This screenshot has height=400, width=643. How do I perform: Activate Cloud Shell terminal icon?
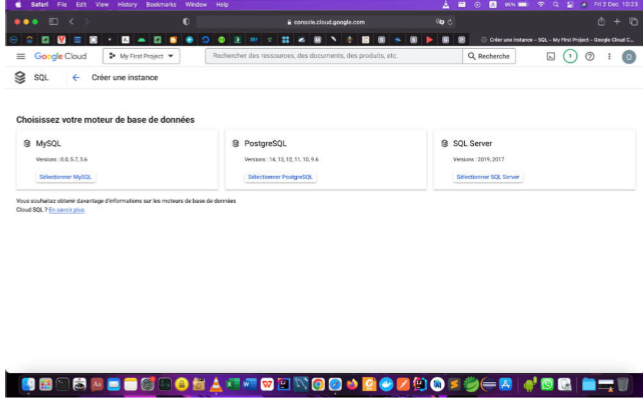point(551,57)
